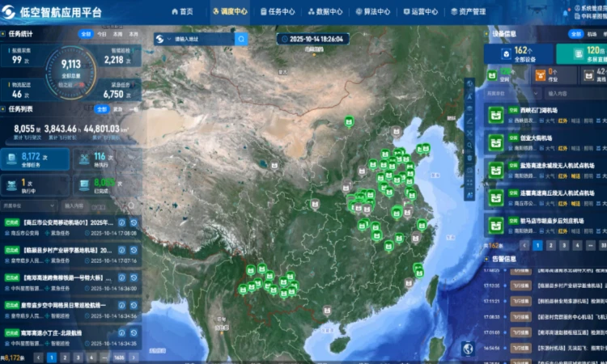
Task: Open history icon for 南邓高速小丁庄-北段航线 task
Action: point(134,332)
